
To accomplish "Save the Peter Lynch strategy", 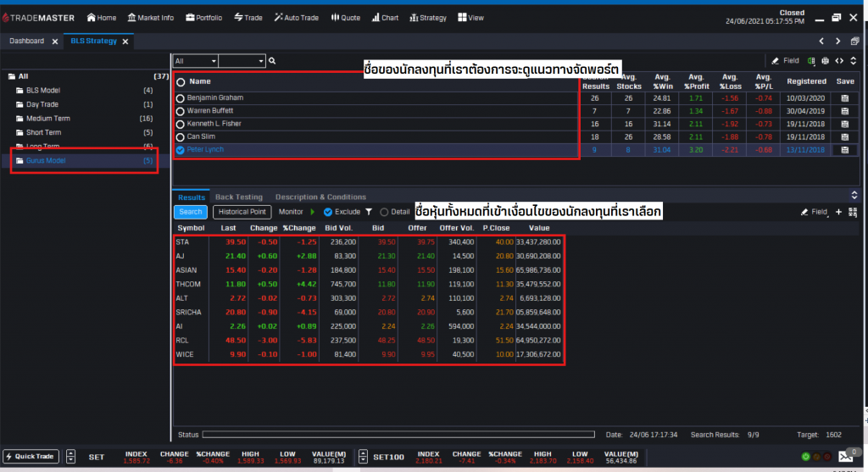I will pos(845,150).
